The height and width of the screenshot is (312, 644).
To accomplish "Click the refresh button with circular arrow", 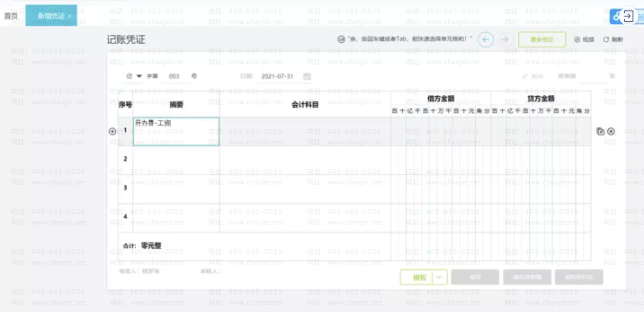I will click(613, 39).
